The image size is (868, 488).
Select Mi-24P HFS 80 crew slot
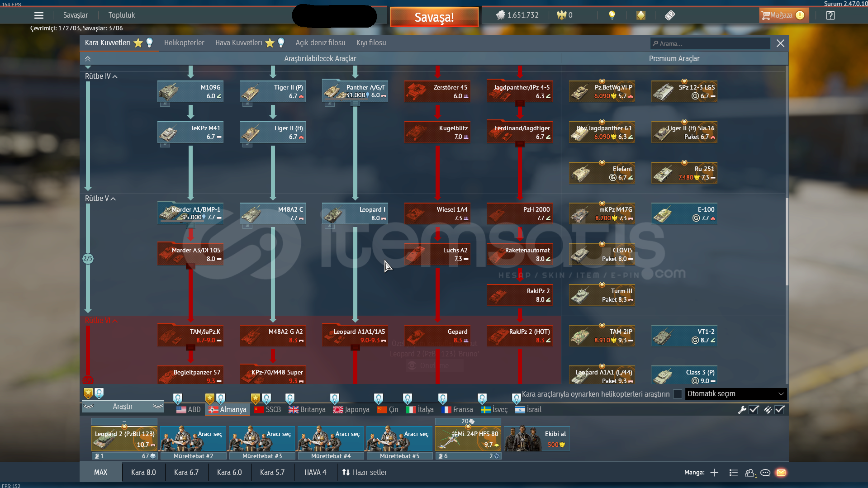468,439
